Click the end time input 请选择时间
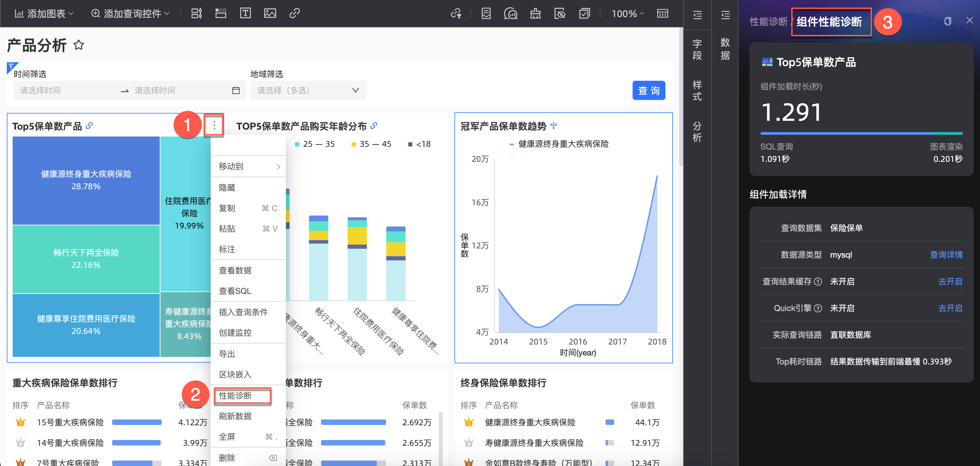Viewport: 980px width, 466px height. pos(179,91)
